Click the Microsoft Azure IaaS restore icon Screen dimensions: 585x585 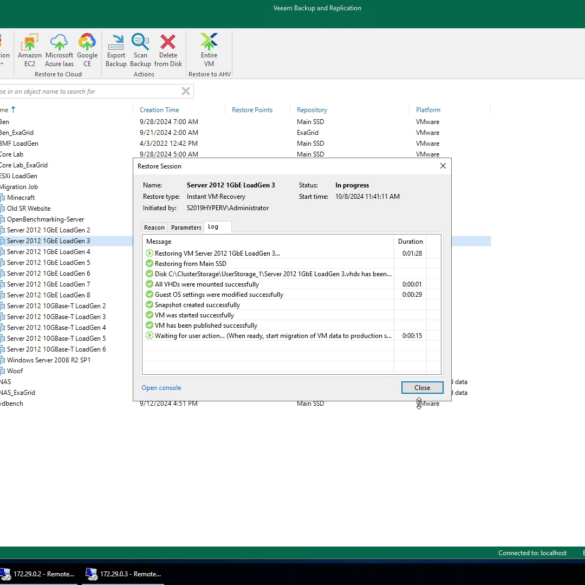pos(59,50)
